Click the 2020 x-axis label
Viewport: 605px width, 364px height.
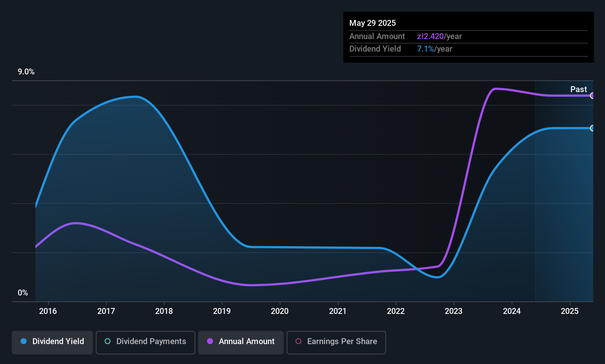click(x=280, y=311)
